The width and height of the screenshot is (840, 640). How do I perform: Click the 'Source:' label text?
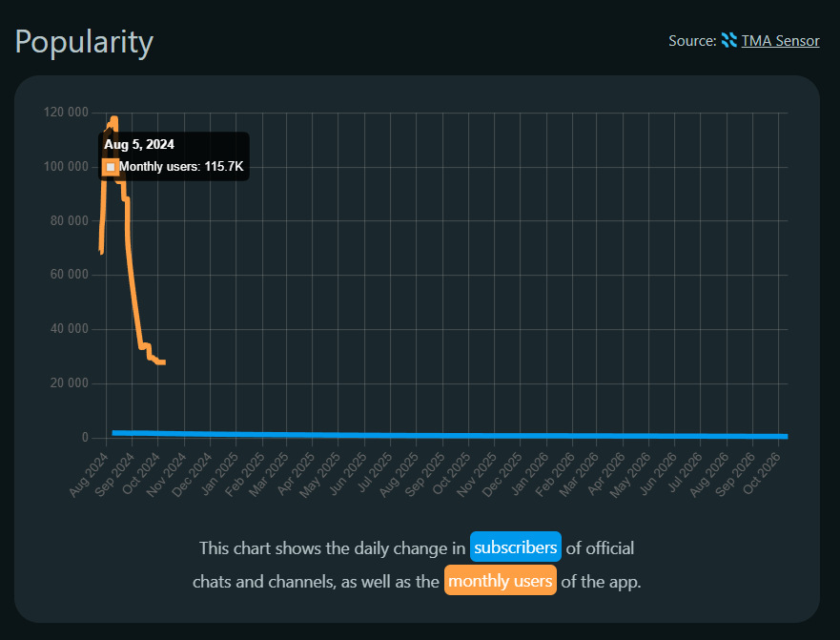tap(692, 41)
